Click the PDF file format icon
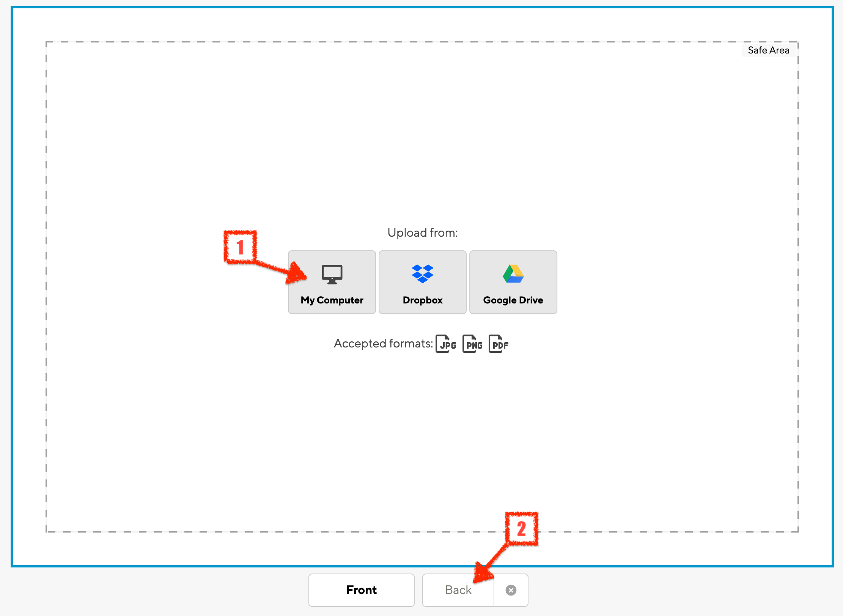843x616 pixels. pos(499,344)
